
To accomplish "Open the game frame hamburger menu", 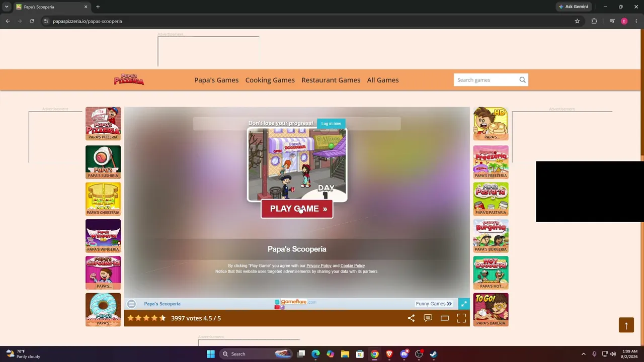I will pyautogui.click(x=131, y=304).
